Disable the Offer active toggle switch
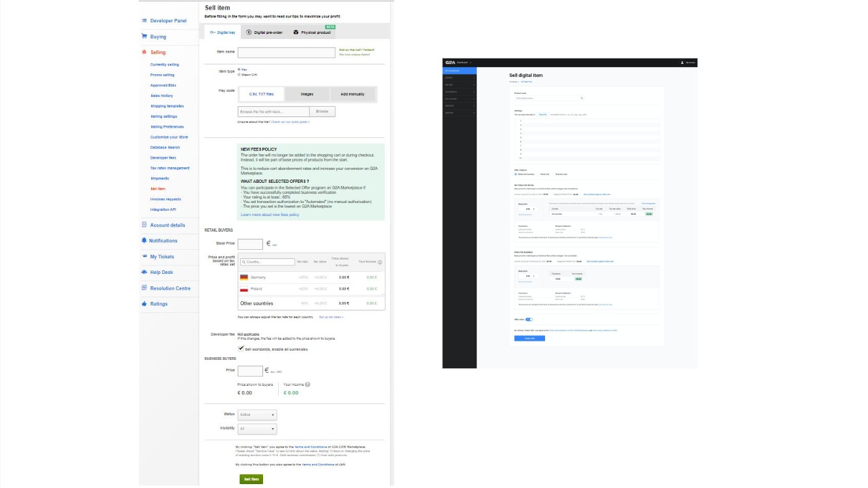868x488 pixels. [x=528, y=319]
